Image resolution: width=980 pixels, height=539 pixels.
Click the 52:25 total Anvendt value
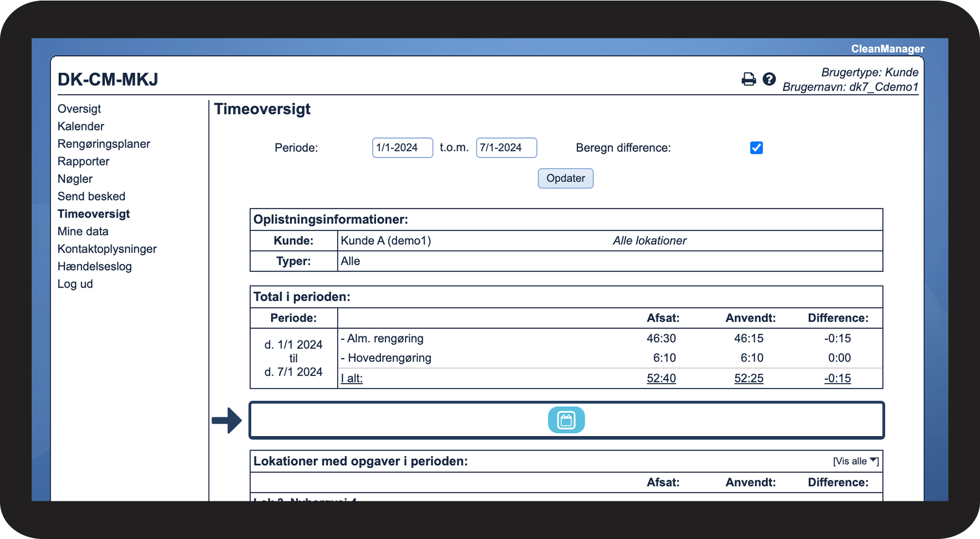tap(749, 378)
